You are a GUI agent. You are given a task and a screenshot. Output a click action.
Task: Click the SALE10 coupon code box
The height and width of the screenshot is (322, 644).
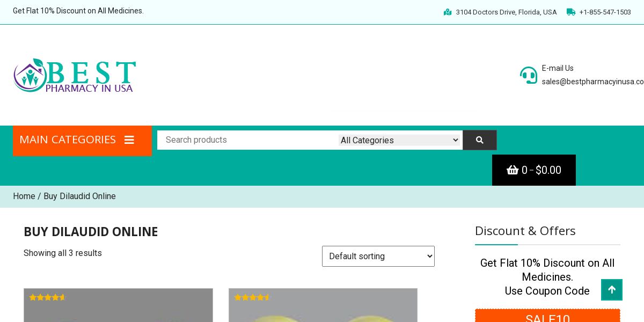(547, 317)
